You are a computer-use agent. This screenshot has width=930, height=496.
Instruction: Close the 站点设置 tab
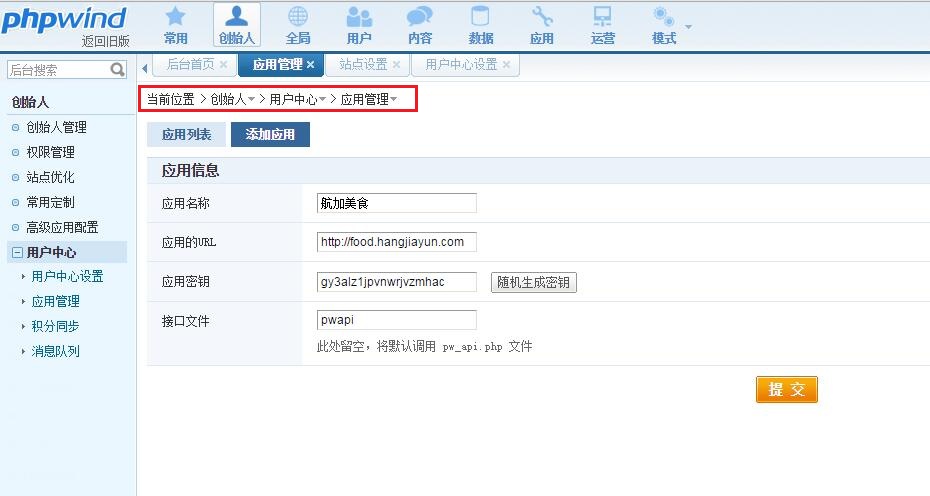(396, 64)
